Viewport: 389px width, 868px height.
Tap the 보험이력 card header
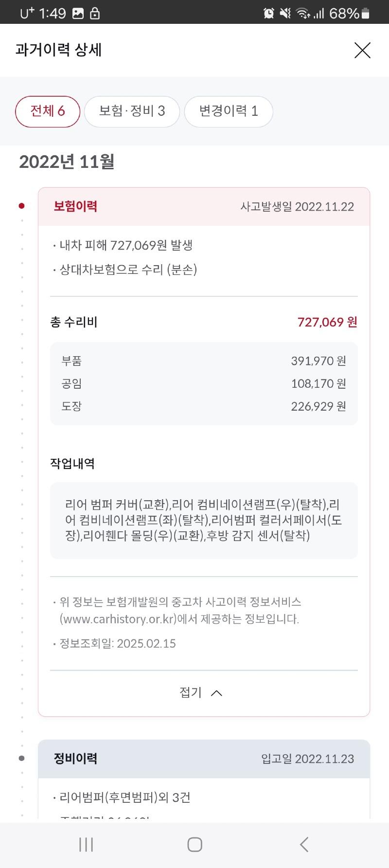coord(204,206)
